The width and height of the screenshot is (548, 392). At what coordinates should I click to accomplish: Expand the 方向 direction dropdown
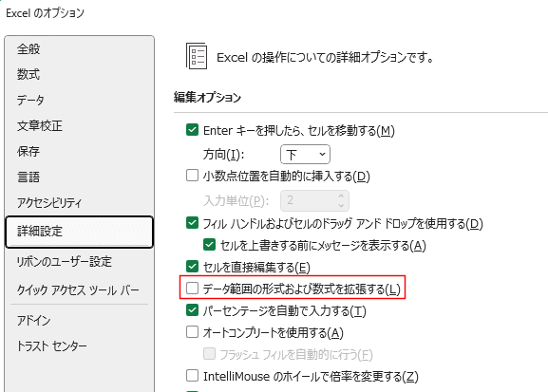(305, 154)
